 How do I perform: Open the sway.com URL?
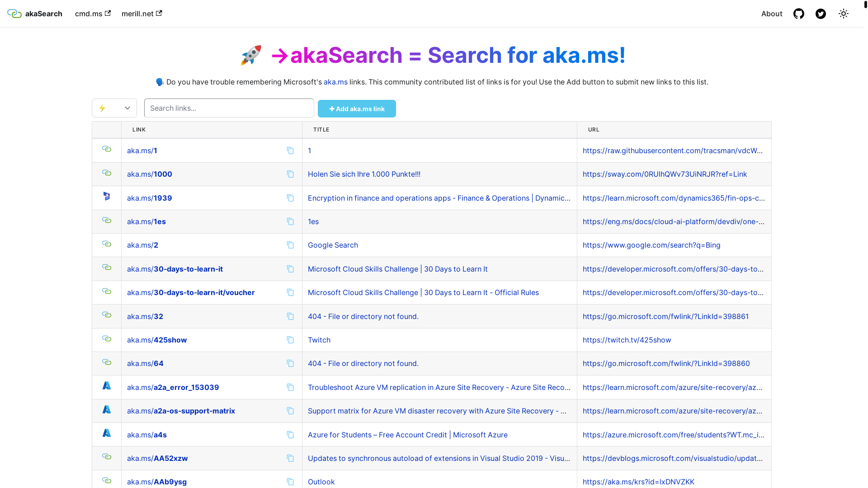tap(665, 174)
